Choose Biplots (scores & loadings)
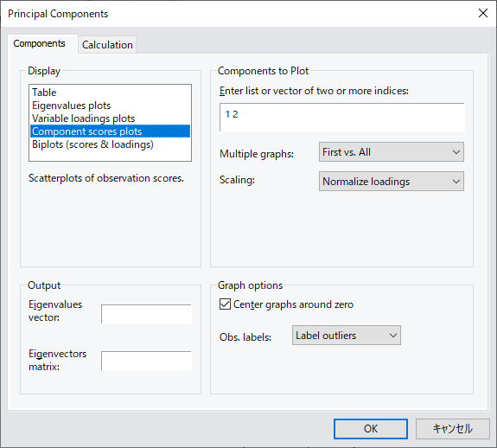 92,144
